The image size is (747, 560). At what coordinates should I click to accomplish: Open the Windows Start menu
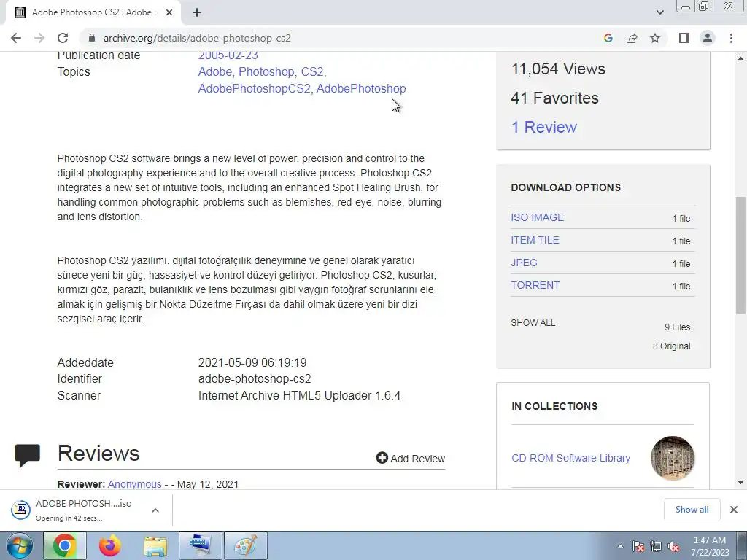20,545
